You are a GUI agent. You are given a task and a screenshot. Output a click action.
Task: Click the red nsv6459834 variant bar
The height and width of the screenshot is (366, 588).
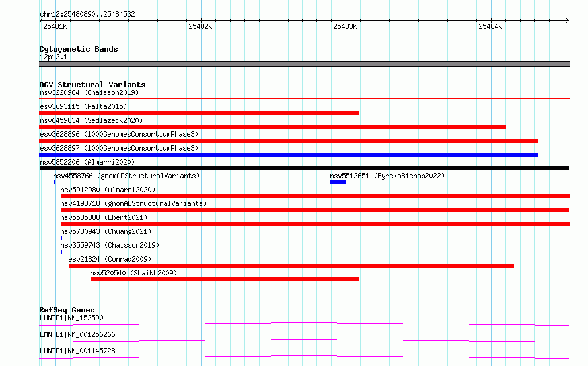(x=273, y=127)
